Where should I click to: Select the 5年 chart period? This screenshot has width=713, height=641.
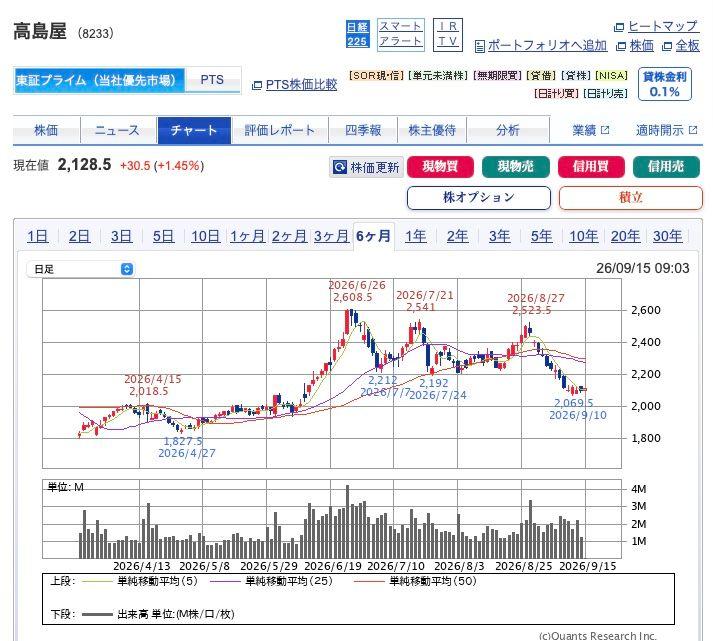(x=542, y=236)
